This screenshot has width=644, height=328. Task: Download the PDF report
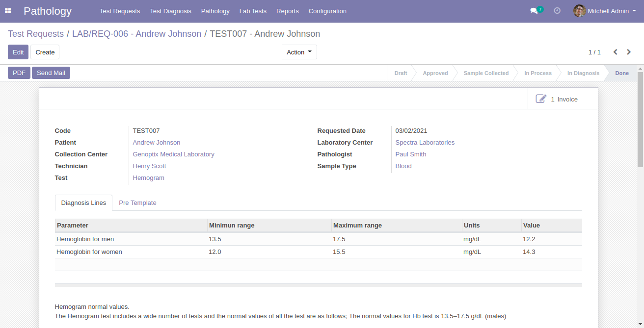(19, 73)
